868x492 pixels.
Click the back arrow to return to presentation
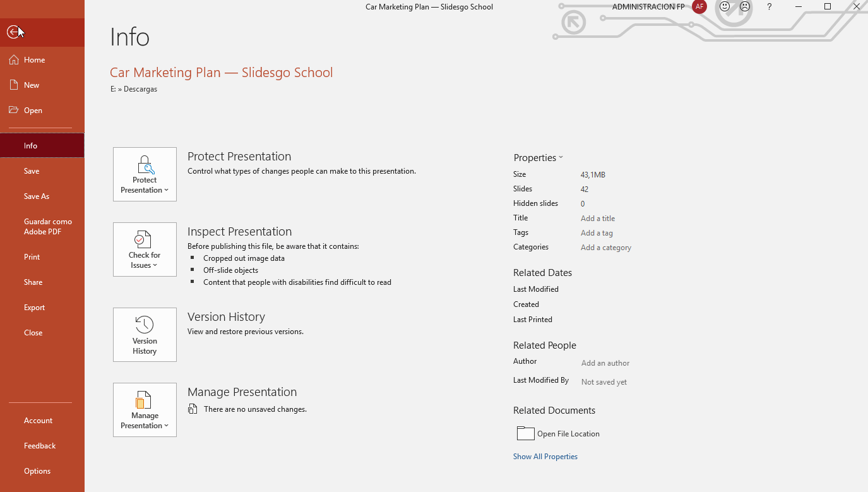pyautogui.click(x=13, y=32)
